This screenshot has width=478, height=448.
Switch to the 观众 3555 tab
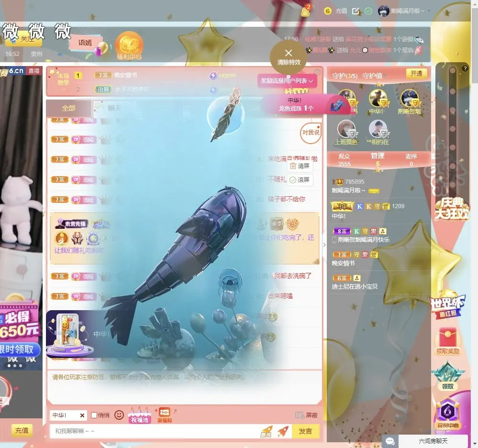(x=344, y=160)
